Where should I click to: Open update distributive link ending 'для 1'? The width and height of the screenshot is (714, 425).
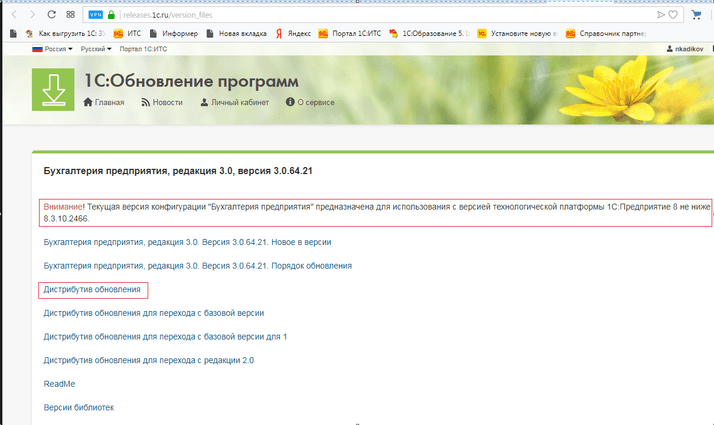tap(165, 337)
